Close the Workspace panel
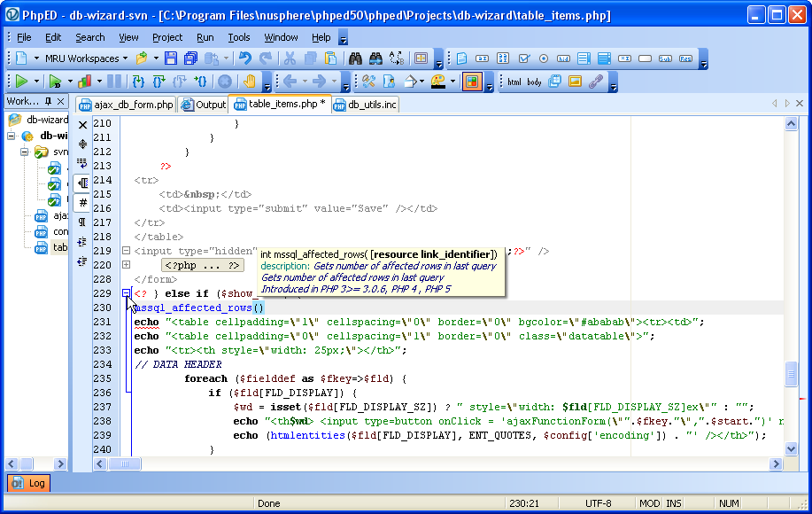 61,101
